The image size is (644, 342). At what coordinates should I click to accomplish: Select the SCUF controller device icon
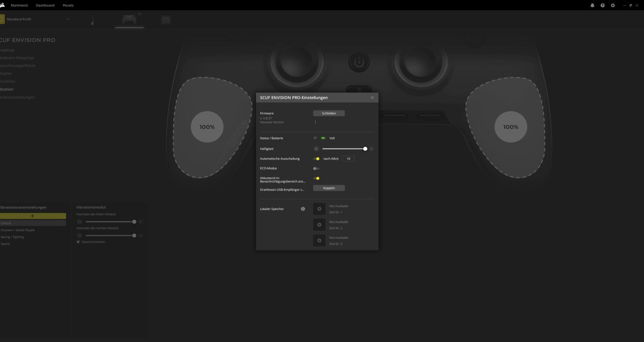tap(129, 20)
